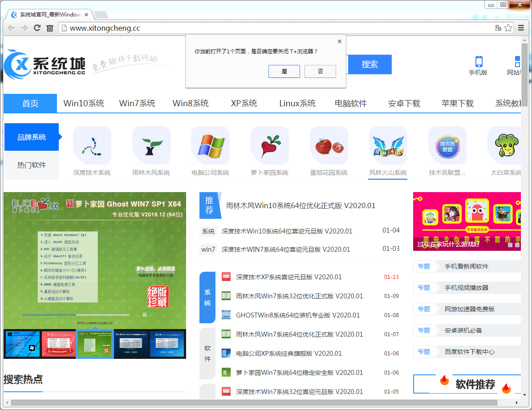Switch to the 系统 list tab
Screen dimensions: 532x410
207,297
